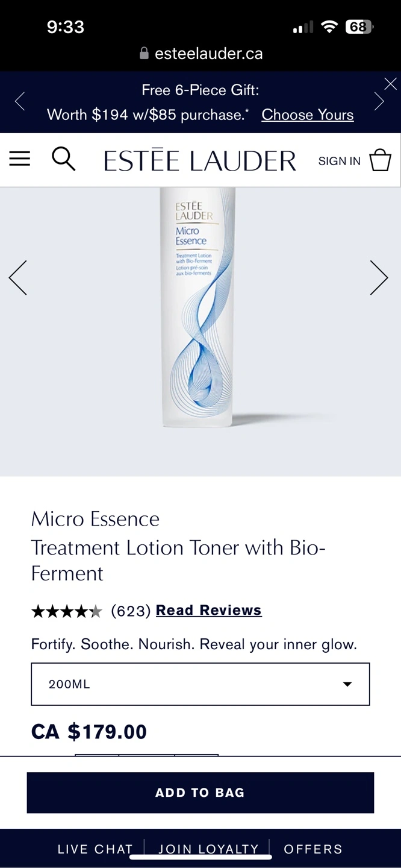This screenshot has width=401, height=868.
Task: Open the hamburger navigation menu
Action: [x=19, y=159]
